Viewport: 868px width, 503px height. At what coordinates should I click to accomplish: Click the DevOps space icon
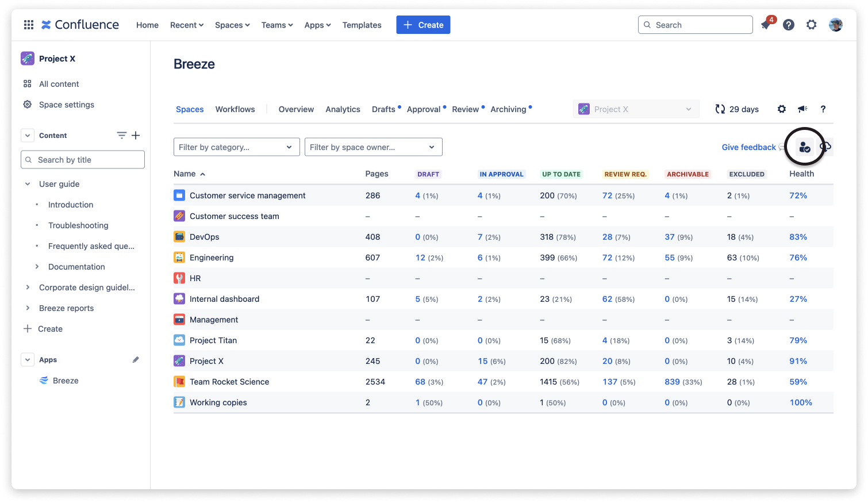coord(179,237)
